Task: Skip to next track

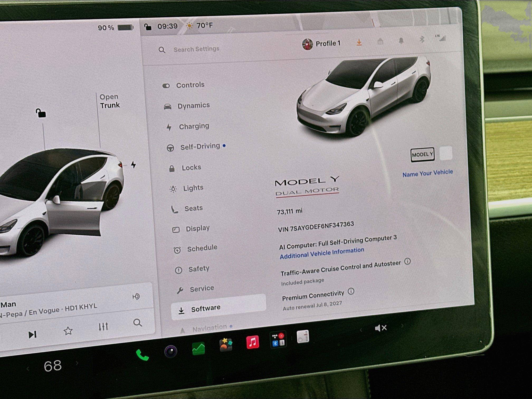Action: pyautogui.click(x=32, y=335)
